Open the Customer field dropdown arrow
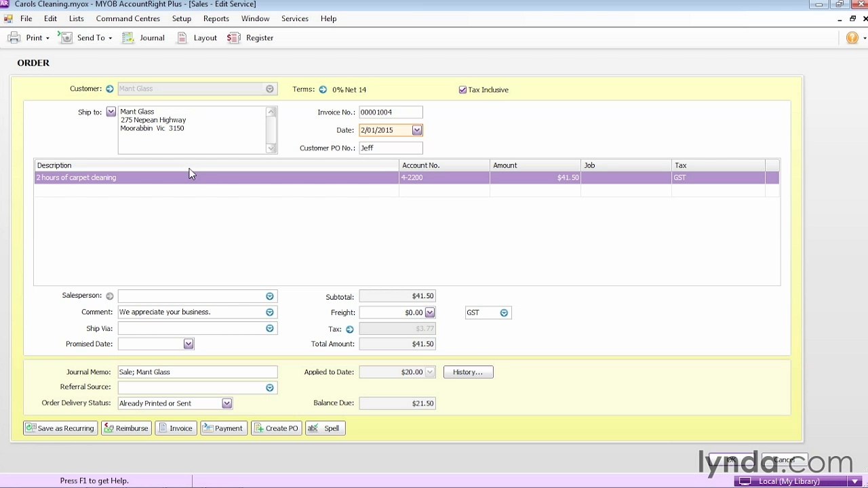This screenshot has width=868, height=488. pyautogui.click(x=270, y=89)
